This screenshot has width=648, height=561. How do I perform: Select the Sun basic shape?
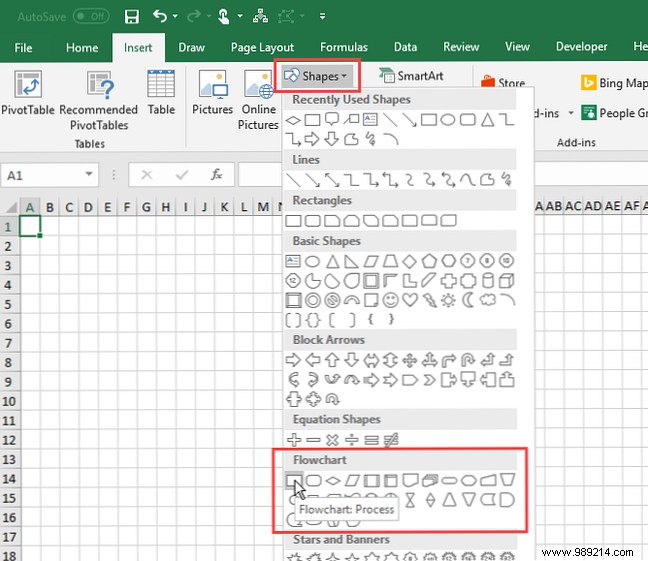[448, 300]
